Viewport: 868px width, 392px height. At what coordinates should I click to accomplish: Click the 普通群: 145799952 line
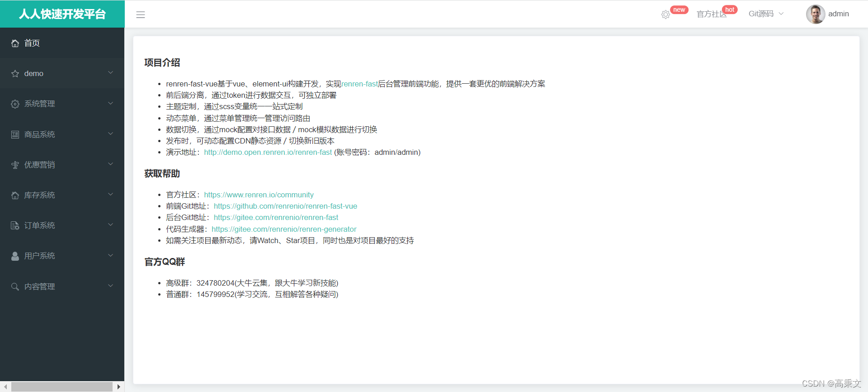[252, 294]
